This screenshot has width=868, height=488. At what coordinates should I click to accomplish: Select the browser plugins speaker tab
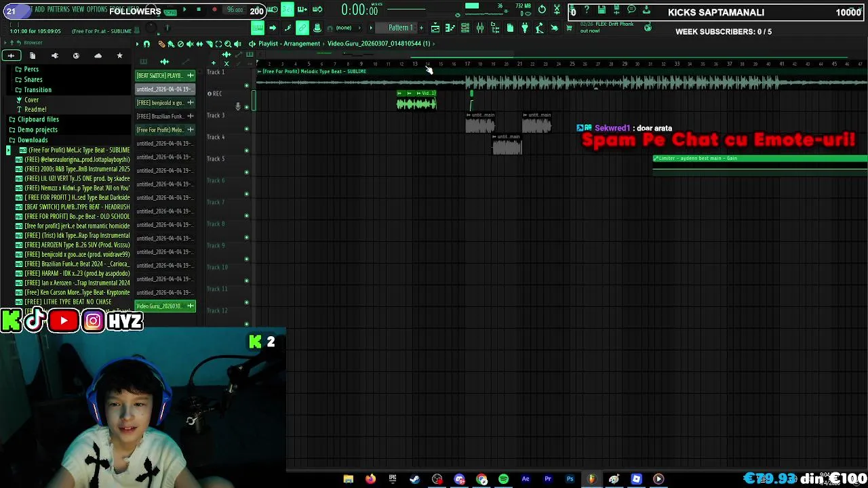[x=54, y=56]
